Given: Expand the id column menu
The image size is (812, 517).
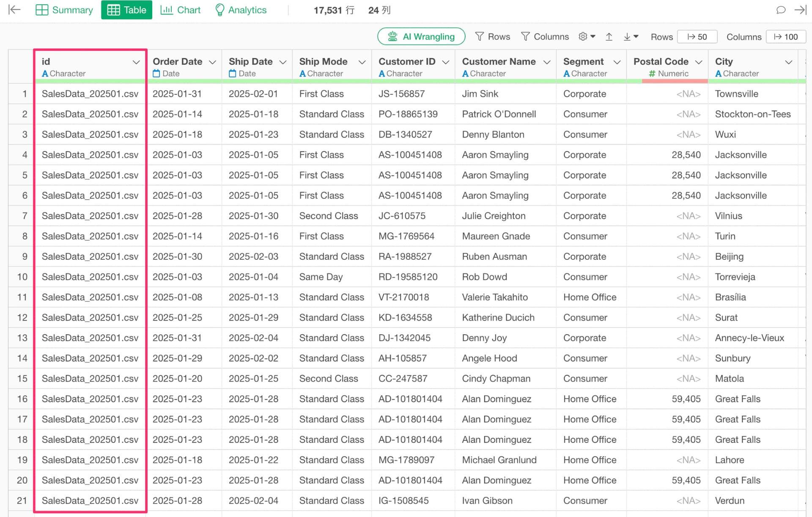Looking at the screenshot, I should coord(136,62).
